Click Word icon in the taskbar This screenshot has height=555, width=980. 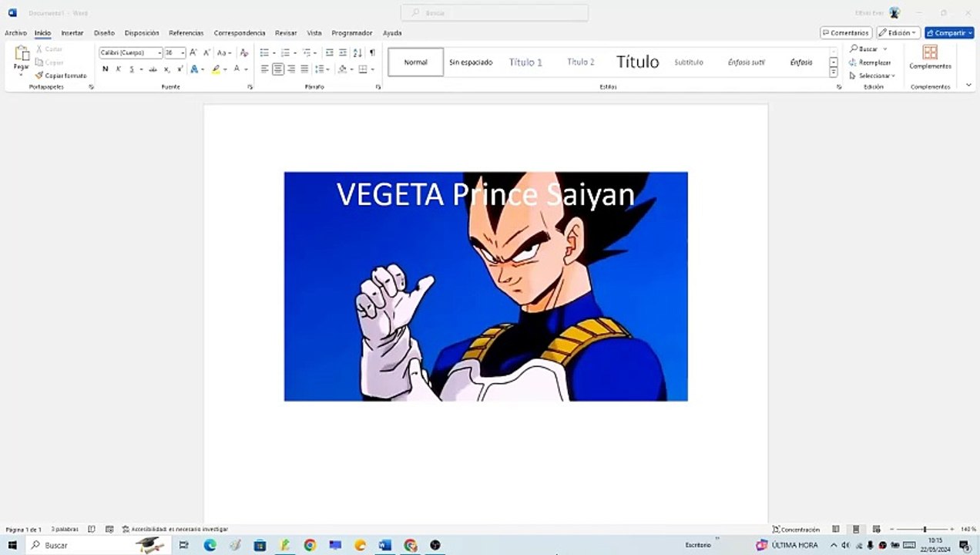tap(385, 545)
